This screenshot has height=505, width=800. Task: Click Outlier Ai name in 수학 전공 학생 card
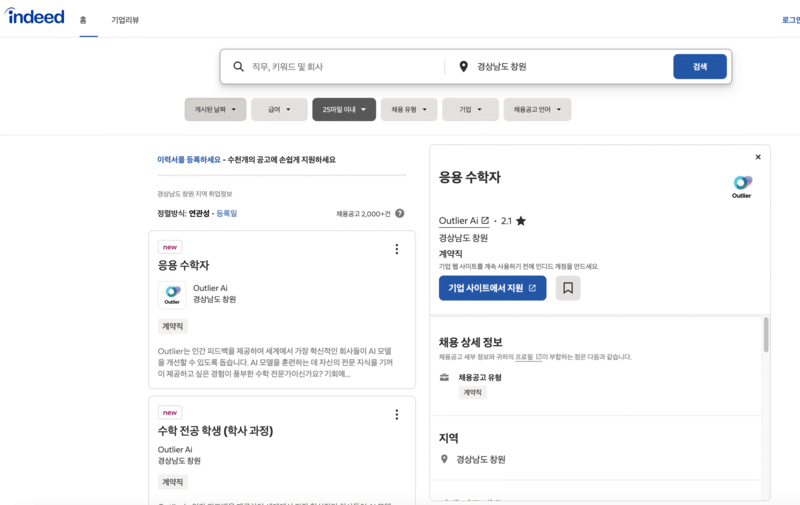coord(175,449)
